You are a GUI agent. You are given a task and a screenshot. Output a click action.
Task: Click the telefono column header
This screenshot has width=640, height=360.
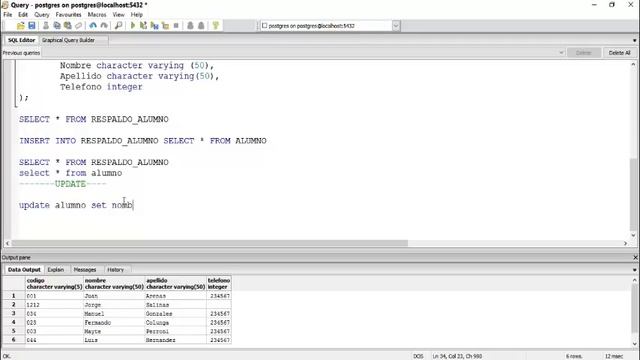pyautogui.click(x=219, y=283)
